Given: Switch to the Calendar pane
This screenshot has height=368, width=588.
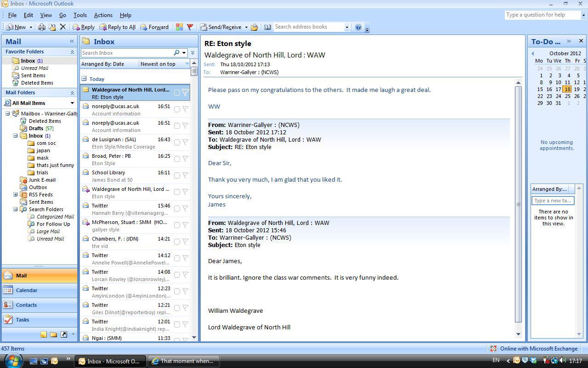Looking at the screenshot, I should pos(40,290).
